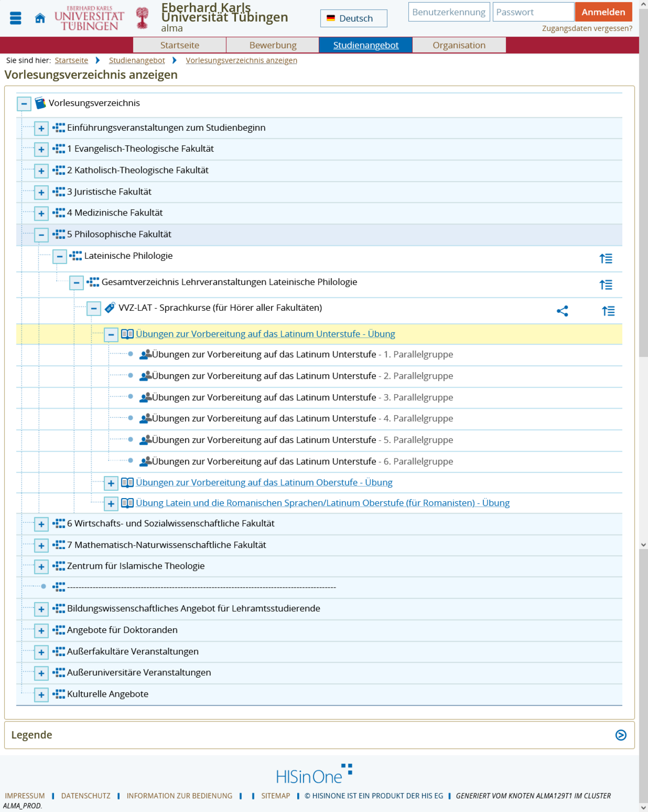This screenshot has width=648, height=812.
Task: Open Übung Latein und Romanischen Sprachen link
Action: click(x=322, y=503)
